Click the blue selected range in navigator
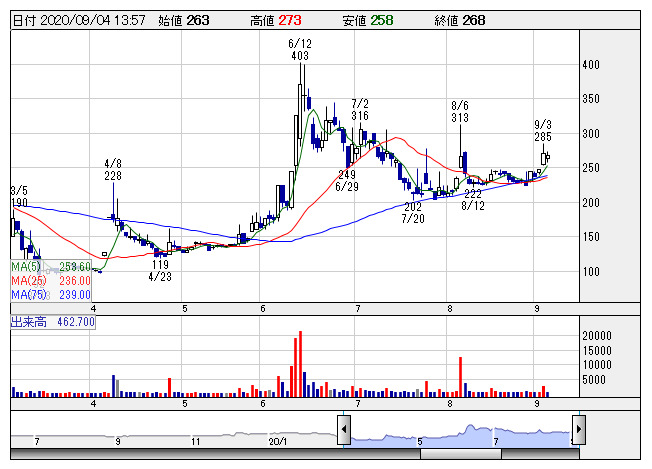 (x=460, y=435)
